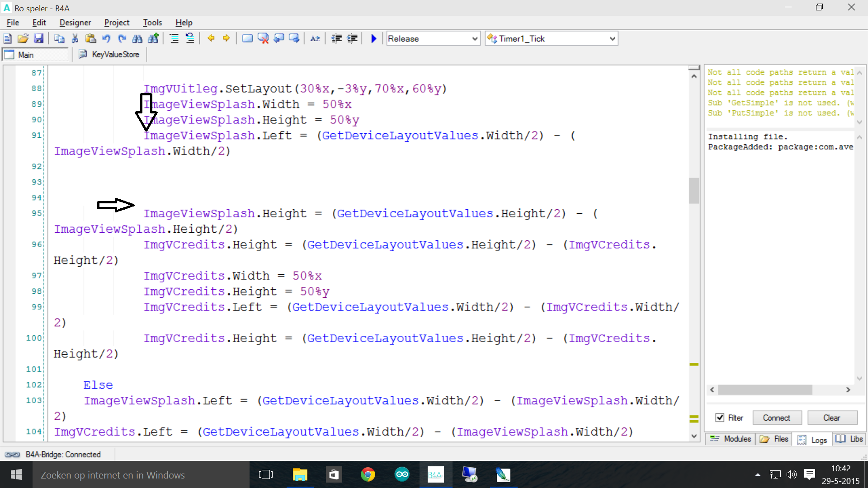Click the Paste clipboard icon
Screen dimensions: 868x488
90,38
